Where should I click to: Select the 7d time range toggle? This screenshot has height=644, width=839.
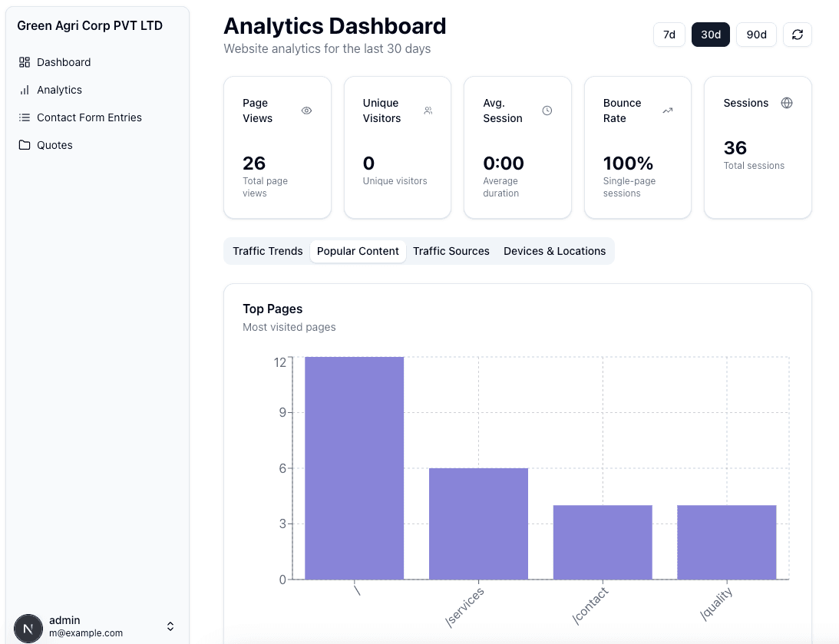click(669, 35)
